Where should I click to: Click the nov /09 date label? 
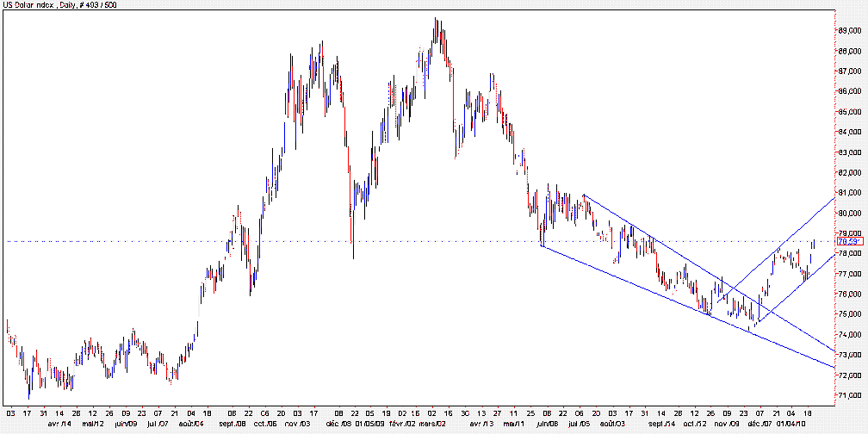tap(728, 424)
